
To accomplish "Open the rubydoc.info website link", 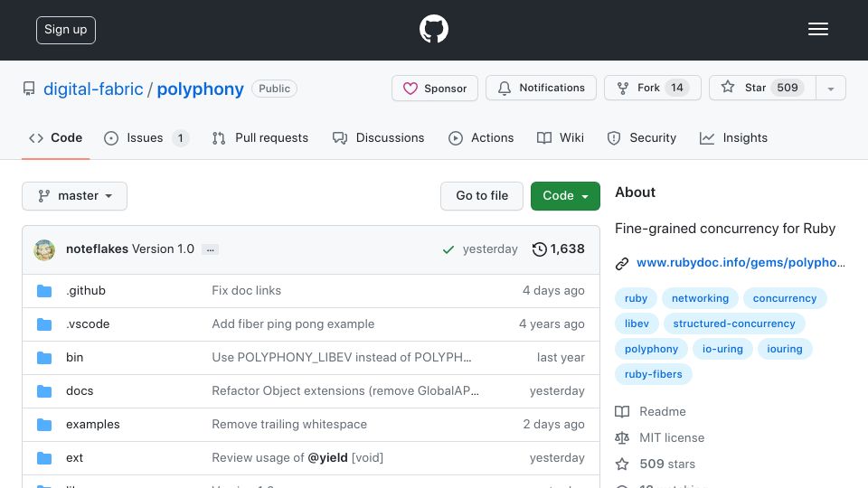I will click(741, 262).
